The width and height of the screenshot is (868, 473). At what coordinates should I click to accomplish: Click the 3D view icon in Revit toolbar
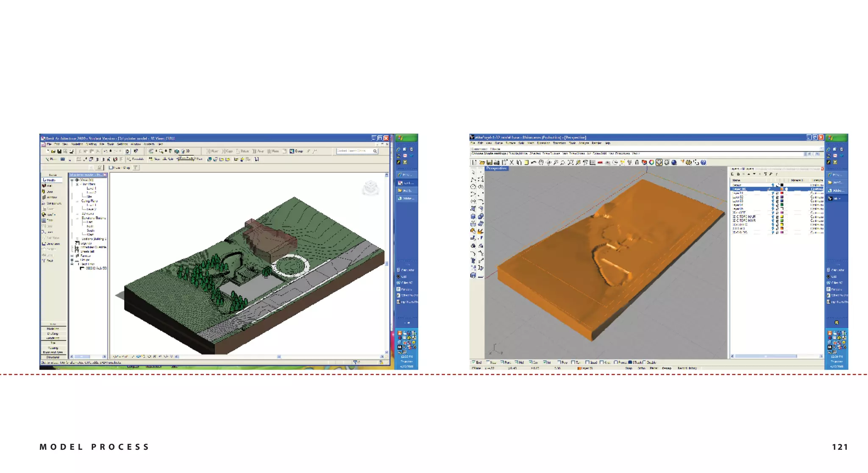(185, 151)
